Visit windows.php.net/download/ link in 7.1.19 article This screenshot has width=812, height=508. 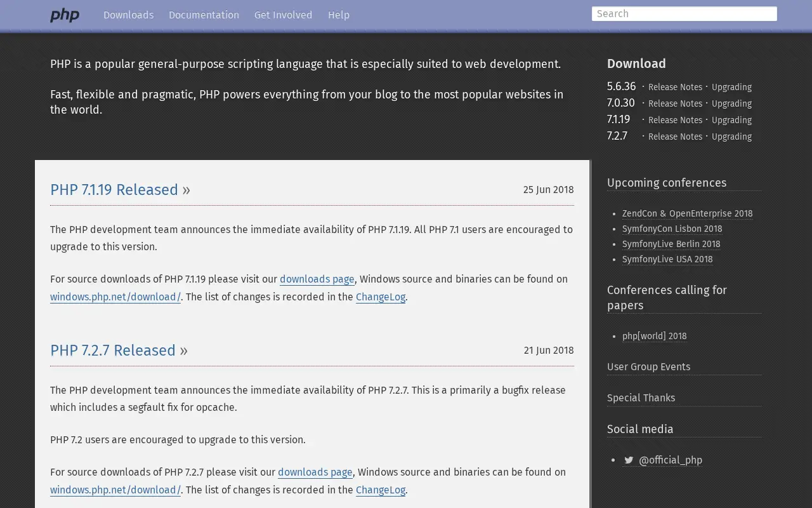tap(115, 297)
